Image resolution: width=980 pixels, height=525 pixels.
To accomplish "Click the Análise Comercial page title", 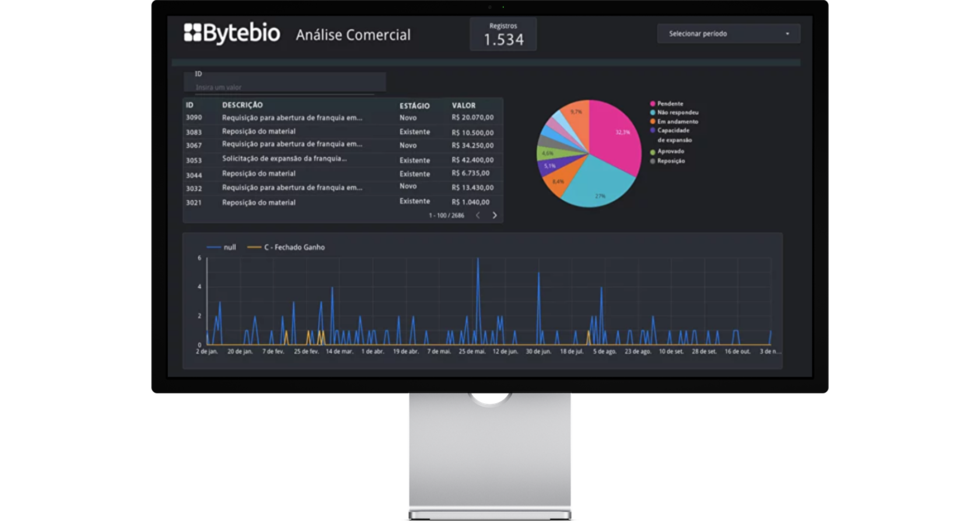I will point(353,35).
